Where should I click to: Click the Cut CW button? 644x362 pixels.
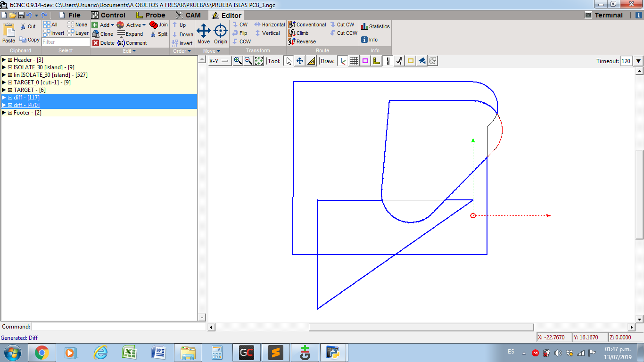coord(342,25)
